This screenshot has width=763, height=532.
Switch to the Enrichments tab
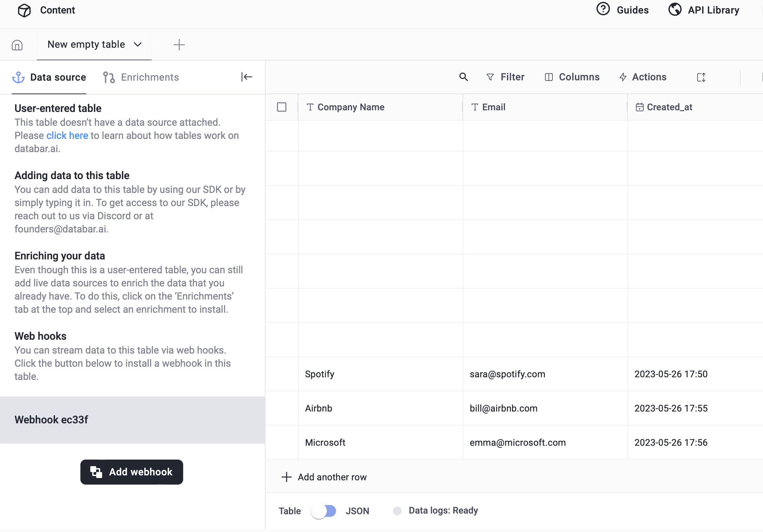click(150, 77)
